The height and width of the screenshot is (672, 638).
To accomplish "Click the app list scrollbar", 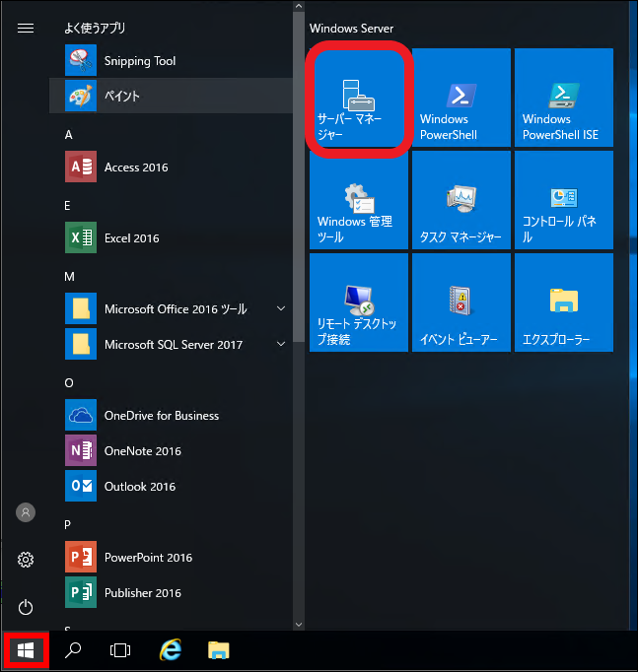I will point(296,296).
